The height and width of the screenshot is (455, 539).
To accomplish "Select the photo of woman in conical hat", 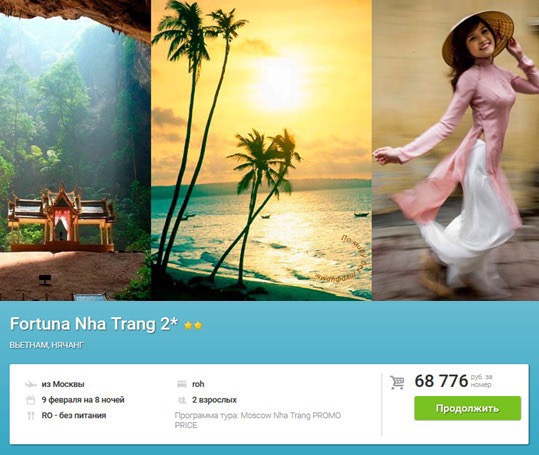I will coord(456,150).
